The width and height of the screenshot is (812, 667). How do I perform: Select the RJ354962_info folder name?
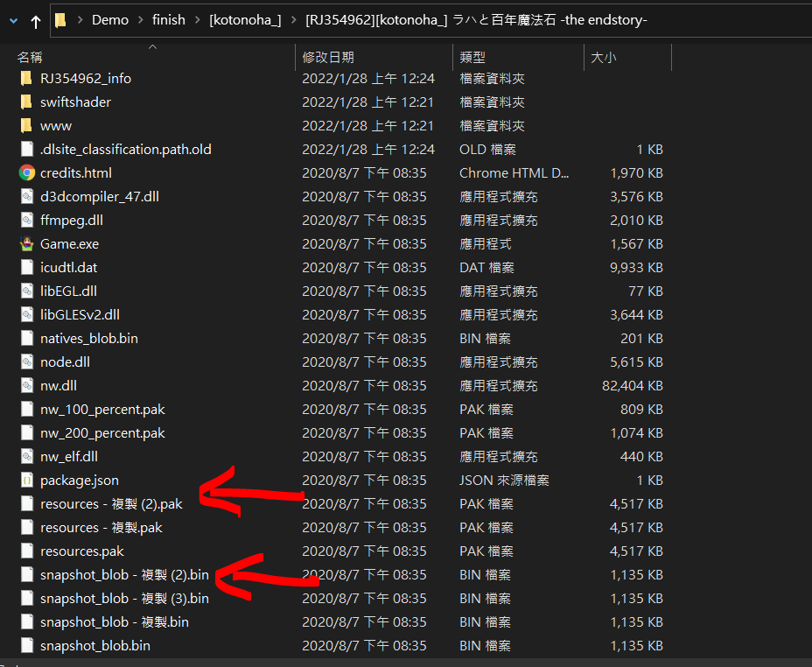click(x=86, y=78)
